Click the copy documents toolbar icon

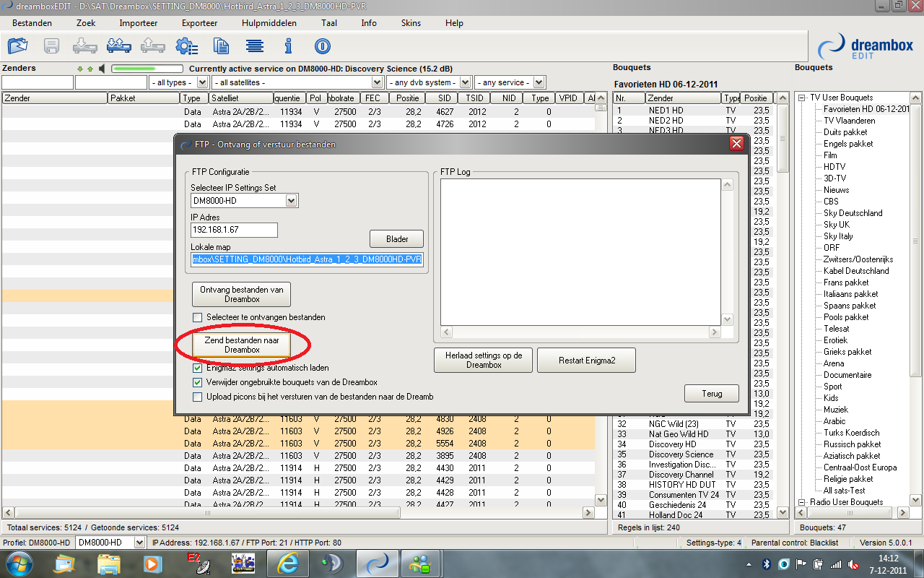tap(221, 46)
